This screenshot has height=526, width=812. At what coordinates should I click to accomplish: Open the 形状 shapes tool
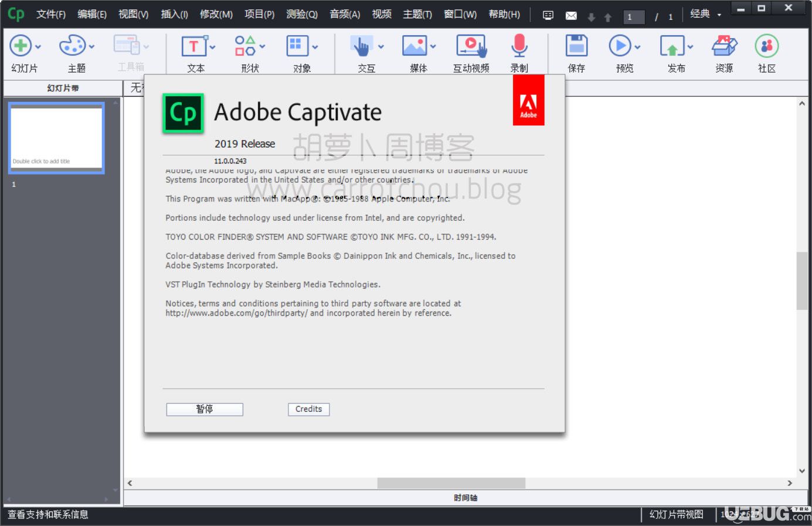click(x=245, y=46)
